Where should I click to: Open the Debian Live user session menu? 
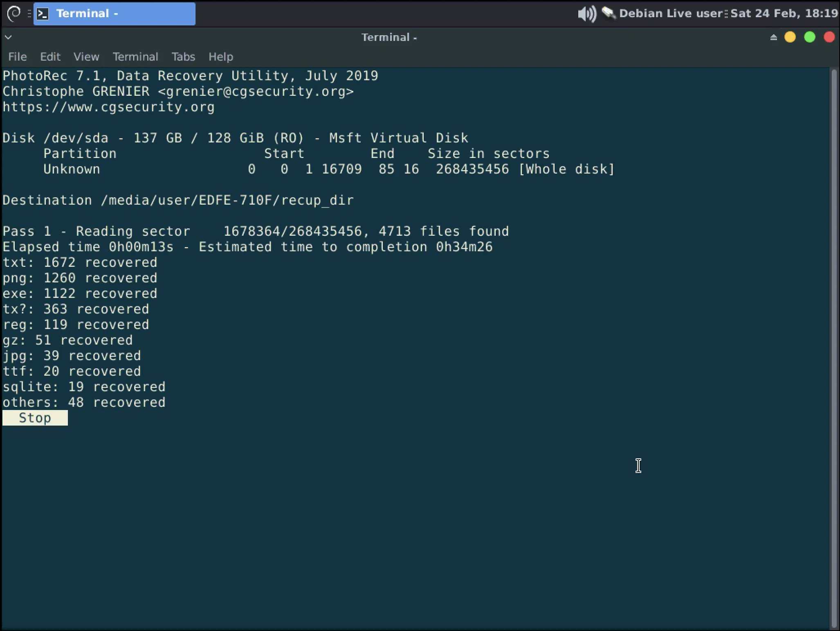[671, 14]
